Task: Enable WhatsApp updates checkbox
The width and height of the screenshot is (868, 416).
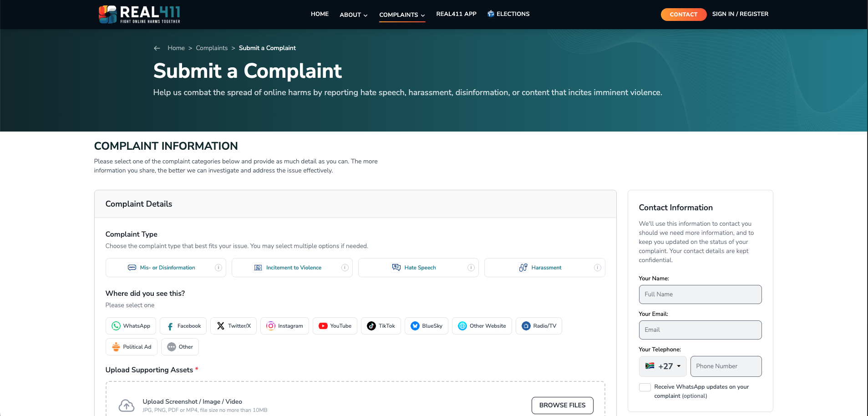Action: coord(645,387)
